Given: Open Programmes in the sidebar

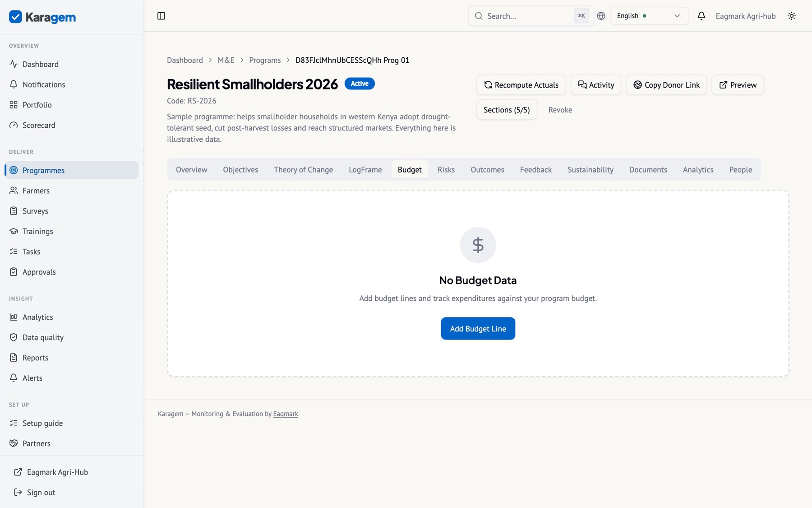Looking at the screenshot, I should pyautogui.click(x=72, y=170).
